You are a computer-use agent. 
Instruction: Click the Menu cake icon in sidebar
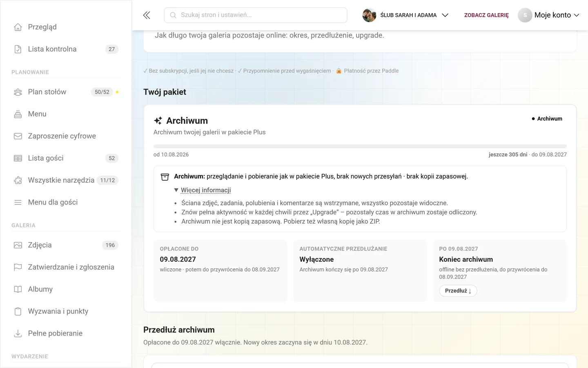[x=18, y=114]
